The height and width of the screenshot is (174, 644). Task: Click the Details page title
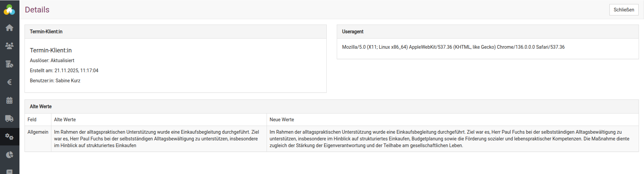(x=37, y=10)
